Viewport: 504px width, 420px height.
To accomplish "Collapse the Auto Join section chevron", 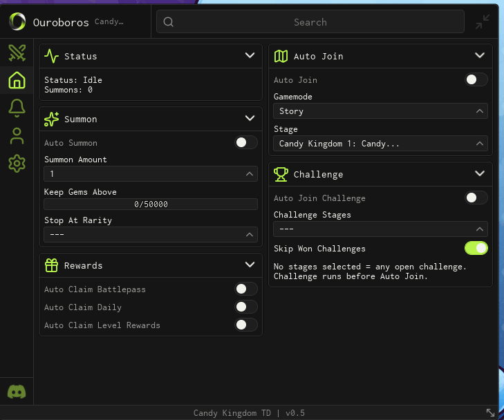I will click(x=480, y=55).
